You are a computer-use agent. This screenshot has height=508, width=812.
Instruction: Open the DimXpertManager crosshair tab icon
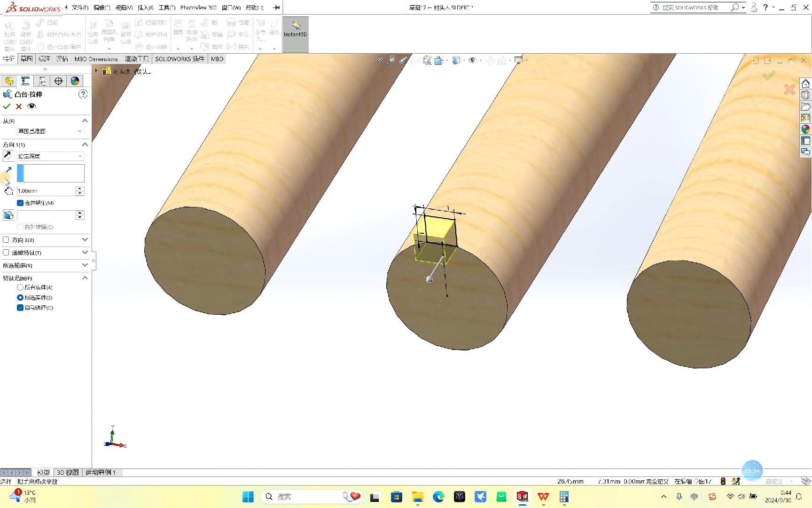pos(58,81)
